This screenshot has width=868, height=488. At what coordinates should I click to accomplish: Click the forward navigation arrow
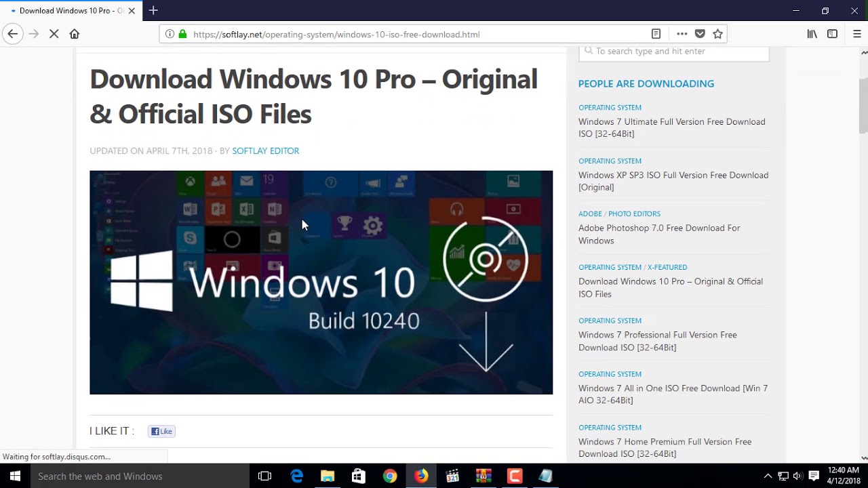[34, 34]
